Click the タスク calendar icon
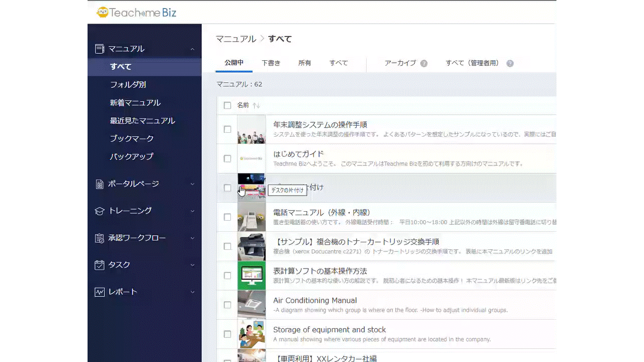This screenshot has width=644, height=362. click(100, 265)
